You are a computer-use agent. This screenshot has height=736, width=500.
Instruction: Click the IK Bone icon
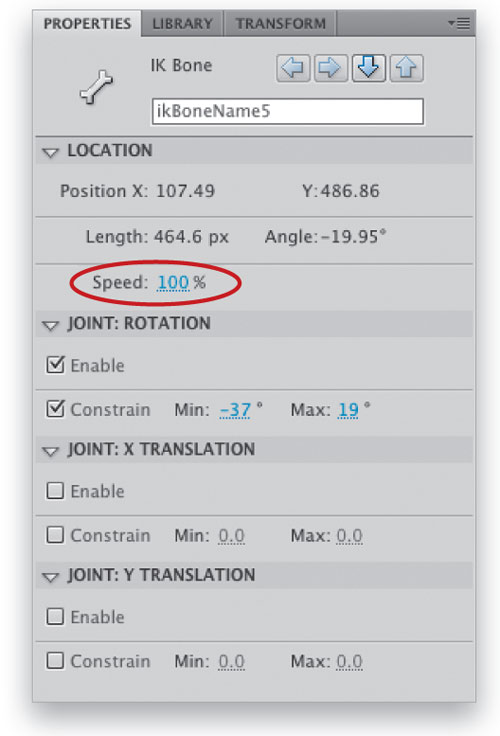point(96,87)
